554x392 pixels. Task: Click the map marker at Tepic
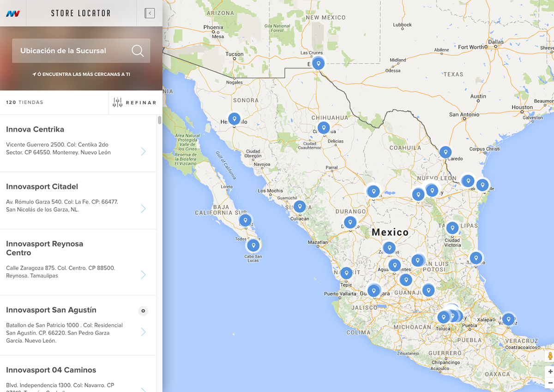346,273
